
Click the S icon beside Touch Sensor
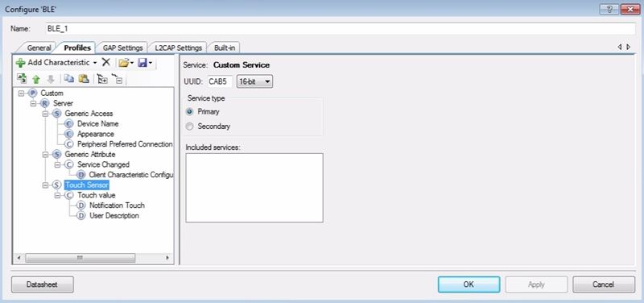pyautogui.click(x=57, y=185)
